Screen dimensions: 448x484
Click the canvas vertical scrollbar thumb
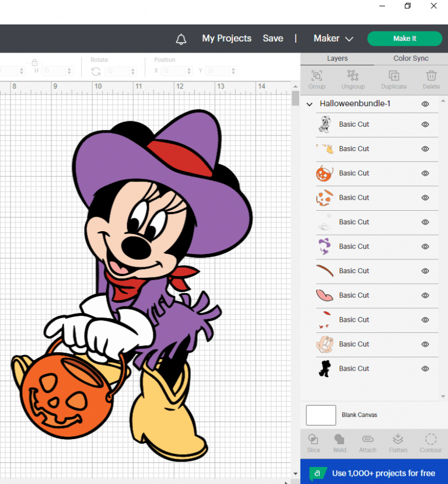[x=295, y=98]
